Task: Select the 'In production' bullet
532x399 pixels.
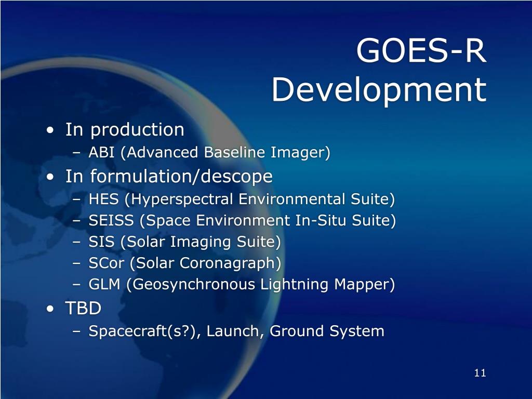Action: [125, 129]
